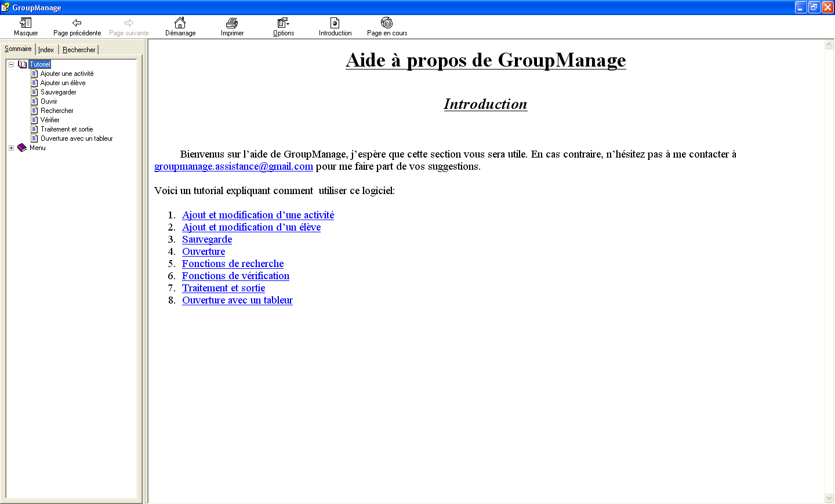Switch to the Index tab
Screen dimensions: 835x504
point(46,50)
